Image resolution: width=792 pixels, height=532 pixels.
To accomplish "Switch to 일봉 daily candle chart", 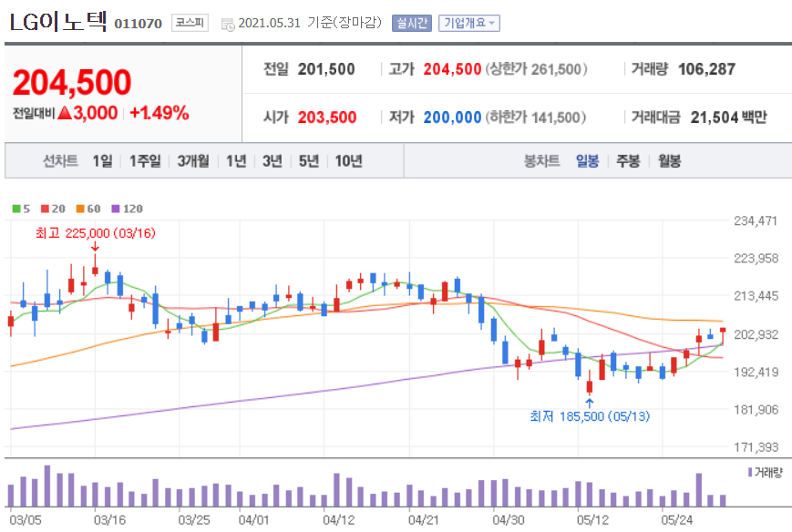I will 588,161.
